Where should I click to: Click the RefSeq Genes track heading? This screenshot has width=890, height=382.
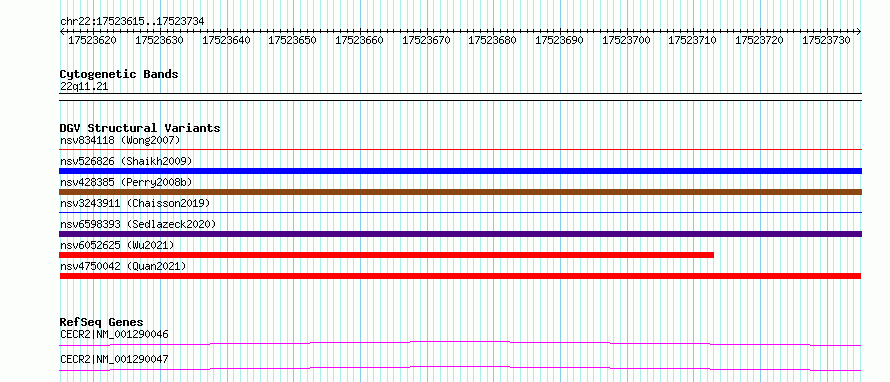coord(101,322)
